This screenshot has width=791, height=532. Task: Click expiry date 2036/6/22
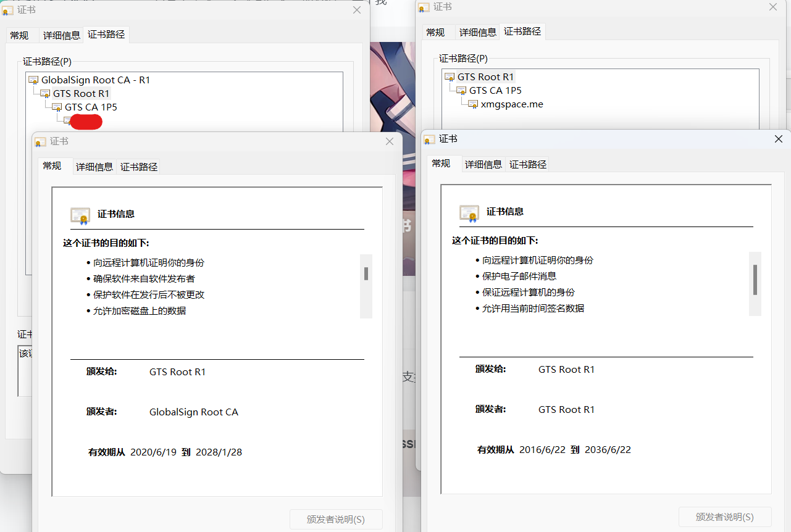(x=608, y=450)
